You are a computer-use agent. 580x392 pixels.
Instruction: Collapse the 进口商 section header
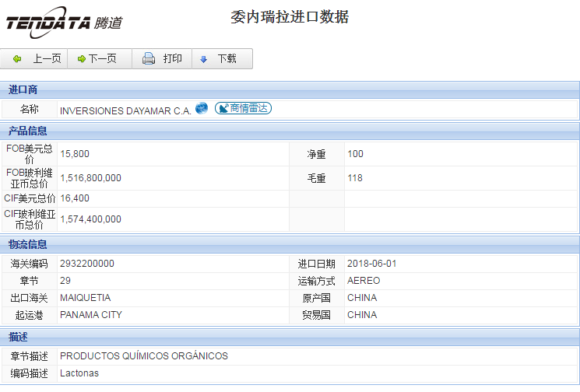(23, 89)
